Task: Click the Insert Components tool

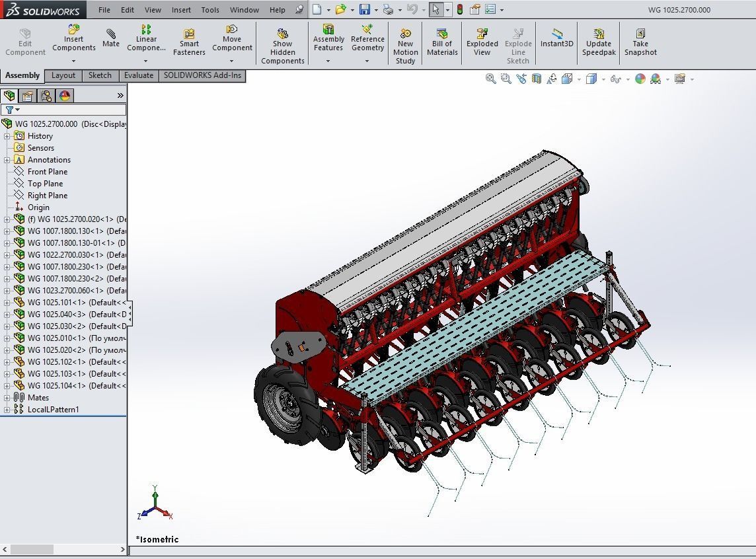Action: point(74,38)
